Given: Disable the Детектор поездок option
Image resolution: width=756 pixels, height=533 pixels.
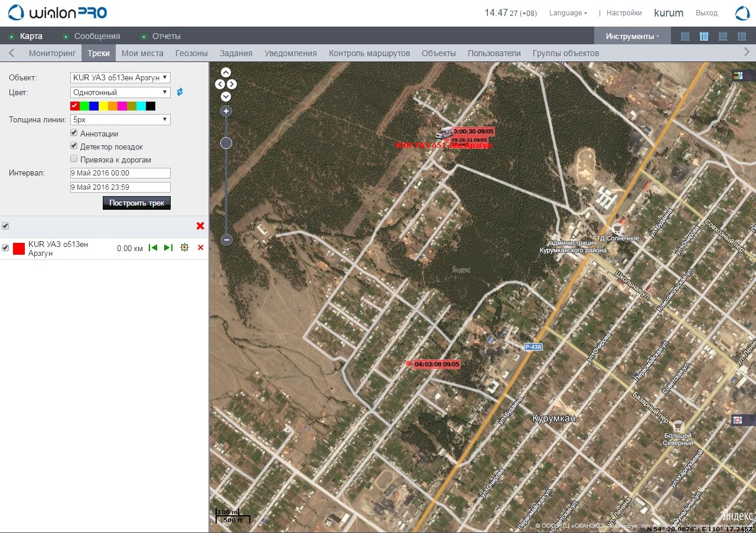Looking at the screenshot, I should point(74,146).
